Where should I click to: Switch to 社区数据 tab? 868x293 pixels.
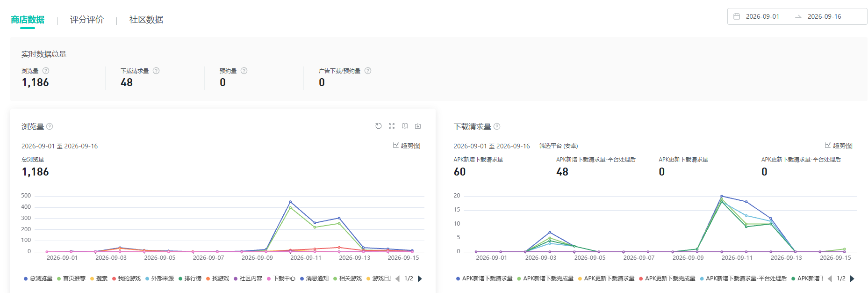coord(146,20)
